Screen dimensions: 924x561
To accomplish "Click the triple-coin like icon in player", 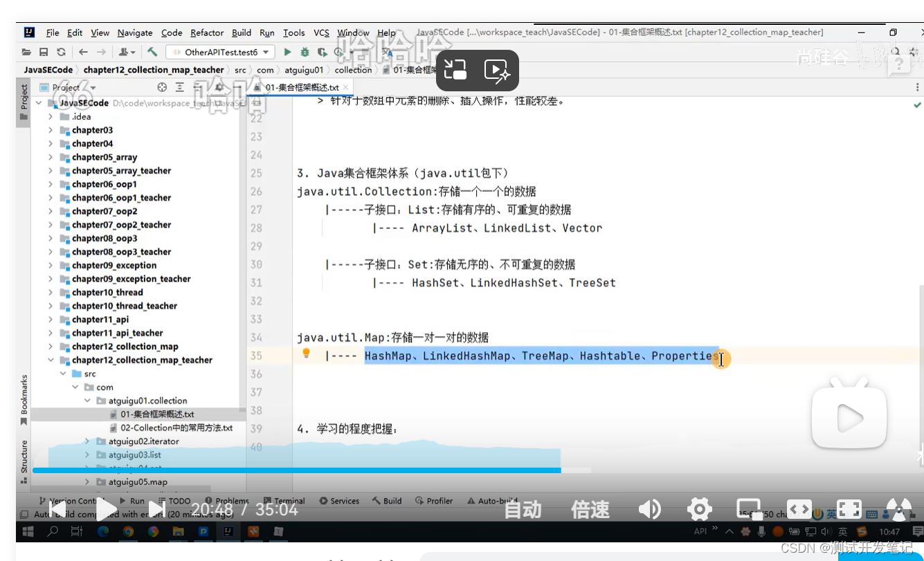I will pyautogui.click(x=899, y=511).
